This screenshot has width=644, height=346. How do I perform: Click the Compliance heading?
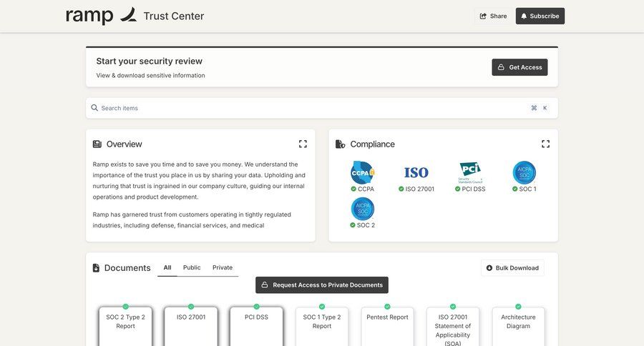372,144
